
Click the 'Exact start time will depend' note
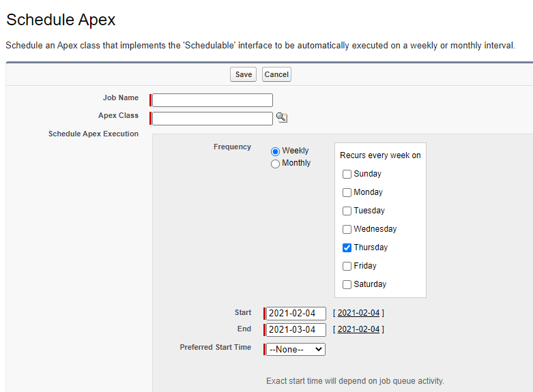[356, 381]
